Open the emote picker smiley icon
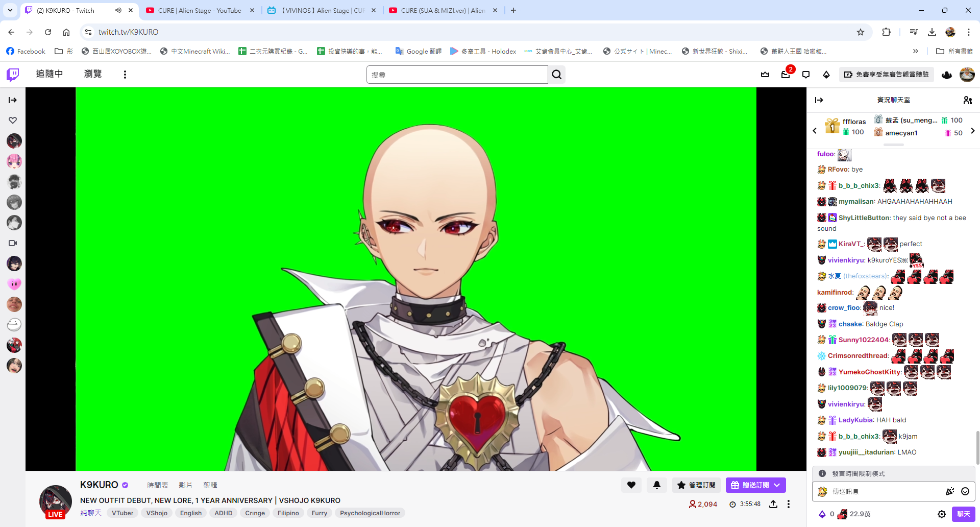The image size is (980, 527). (965, 491)
